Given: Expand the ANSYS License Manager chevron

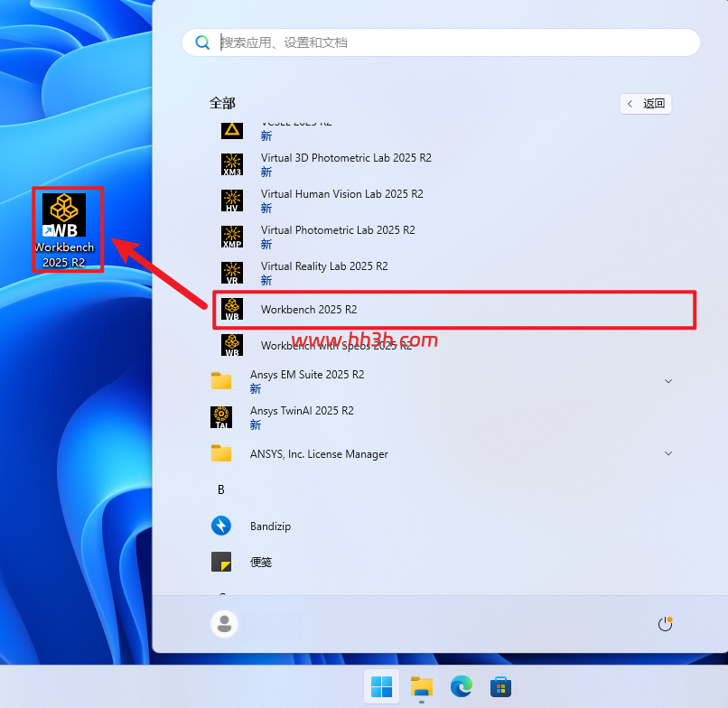Looking at the screenshot, I should (668, 453).
